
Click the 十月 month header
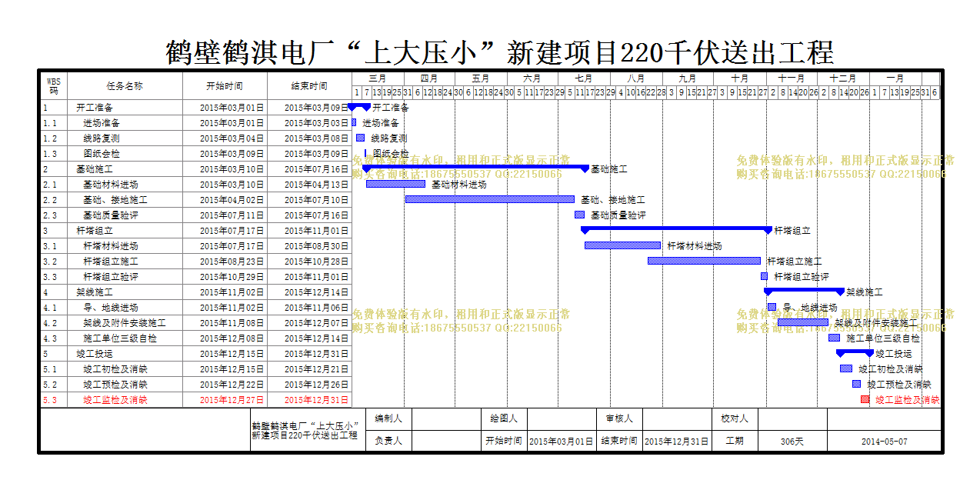(740, 78)
